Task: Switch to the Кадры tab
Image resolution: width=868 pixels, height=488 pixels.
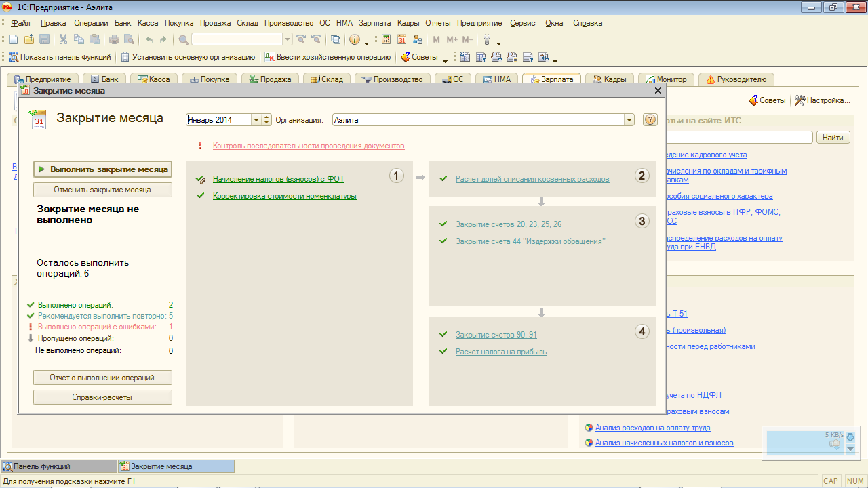Action: pyautogui.click(x=610, y=79)
